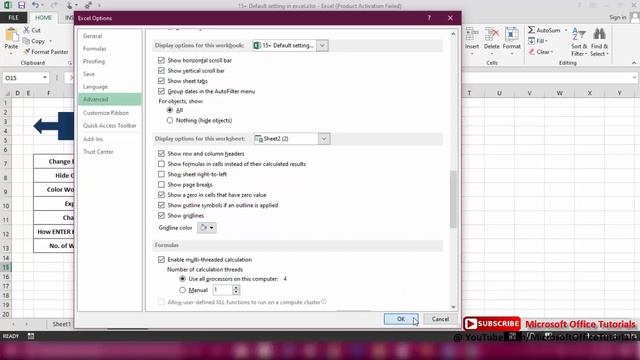Toggle Group dates in the AutoFilter menu

pyautogui.click(x=161, y=91)
